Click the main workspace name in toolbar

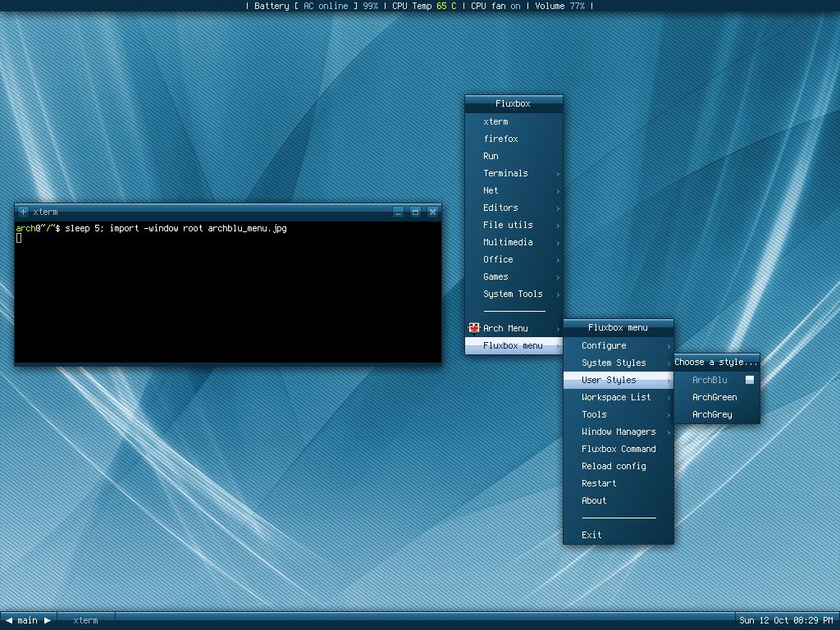[27, 620]
